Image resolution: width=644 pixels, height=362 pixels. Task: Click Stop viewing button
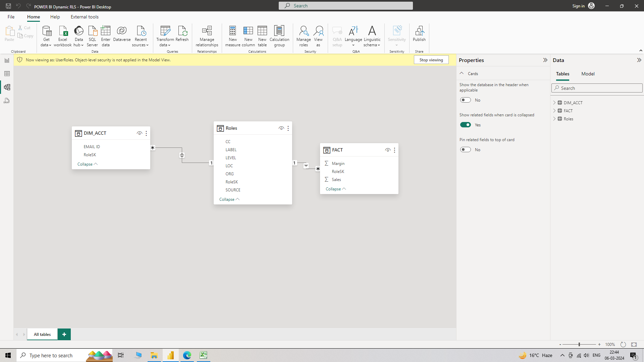(431, 60)
